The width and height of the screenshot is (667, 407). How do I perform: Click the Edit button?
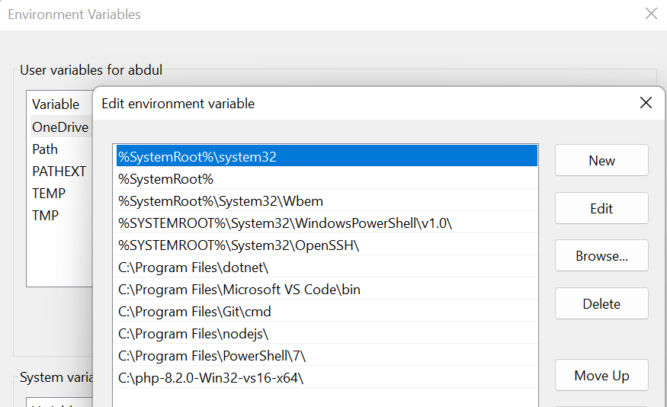(x=601, y=208)
